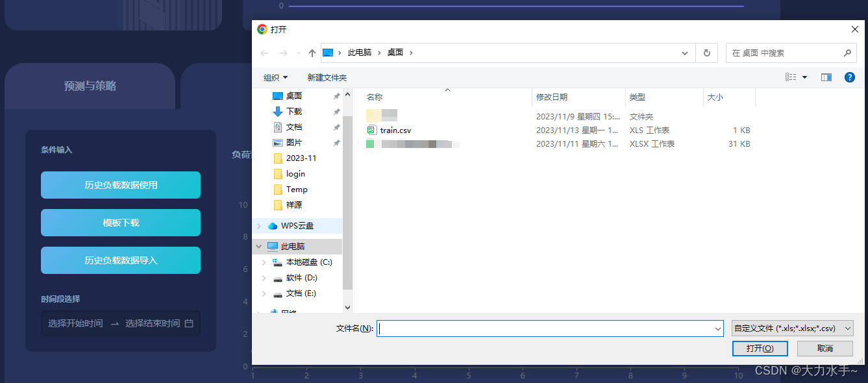Open the Temp folder
Image resolution: width=868 pixels, height=383 pixels.
pos(297,190)
